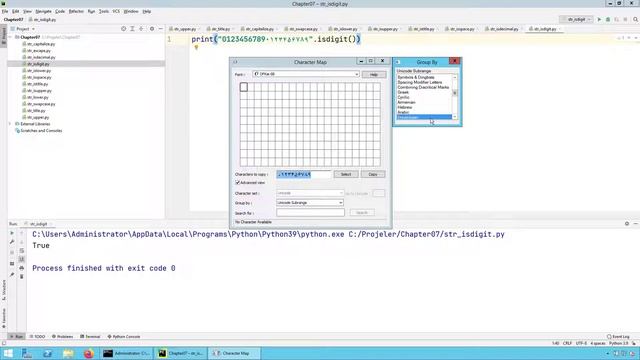
Task: Open str_capitalize.py in the project tree
Action: (x=41, y=44)
